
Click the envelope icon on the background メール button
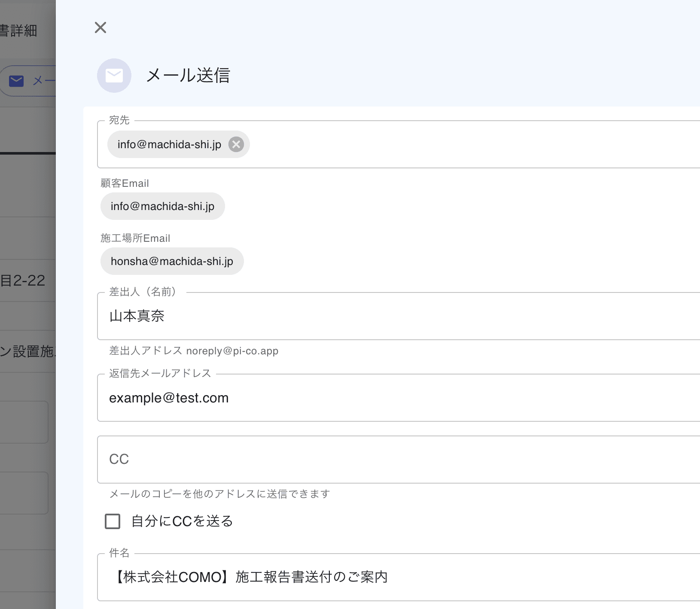16,80
